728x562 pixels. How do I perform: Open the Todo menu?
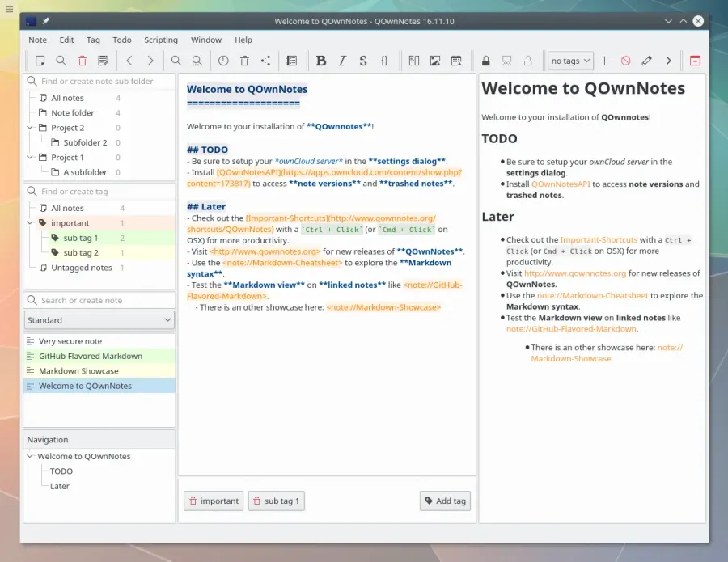pos(121,40)
